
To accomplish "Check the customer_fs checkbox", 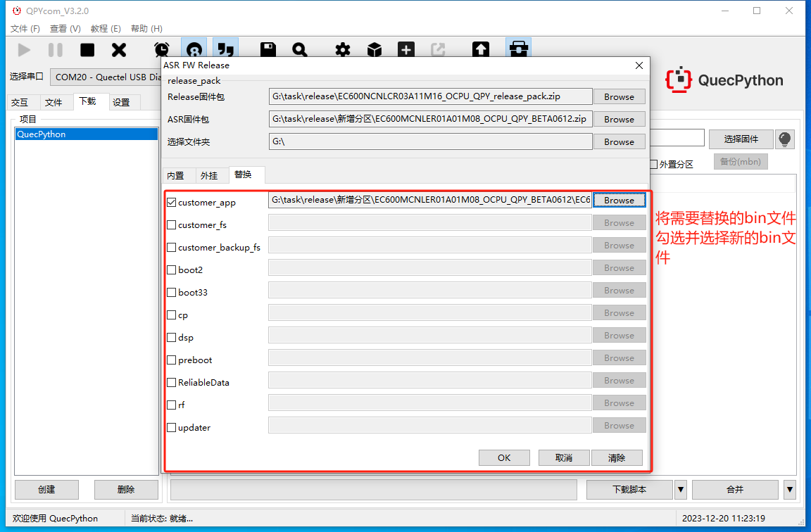I will coord(172,225).
